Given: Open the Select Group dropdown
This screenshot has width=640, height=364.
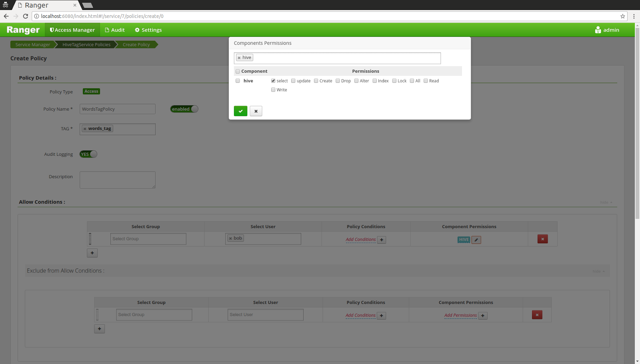Looking at the screenshot, I should pyautogui.click(x=148, y=239).
